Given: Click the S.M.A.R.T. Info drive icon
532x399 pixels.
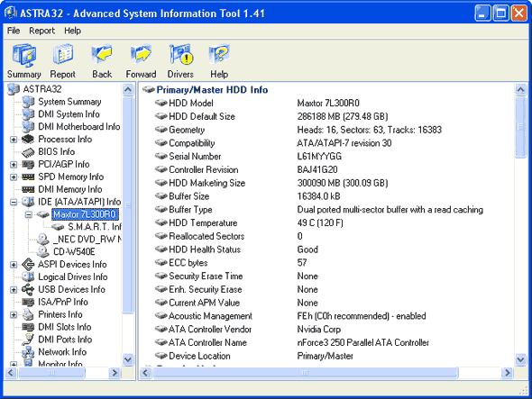Looking at the screenshot, I should coord(58,227).
